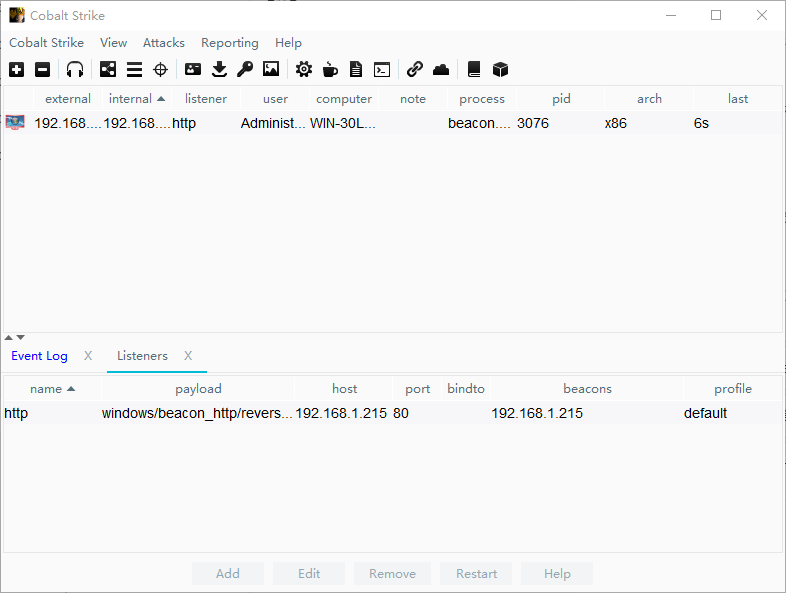Open Help book icon in toolbar

(474, 69)
